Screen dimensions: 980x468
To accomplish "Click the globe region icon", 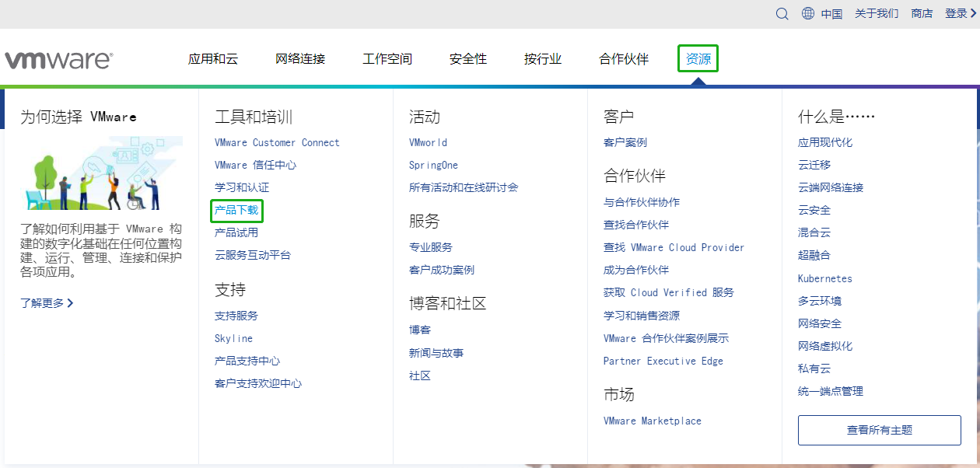I will coord(808,13).
